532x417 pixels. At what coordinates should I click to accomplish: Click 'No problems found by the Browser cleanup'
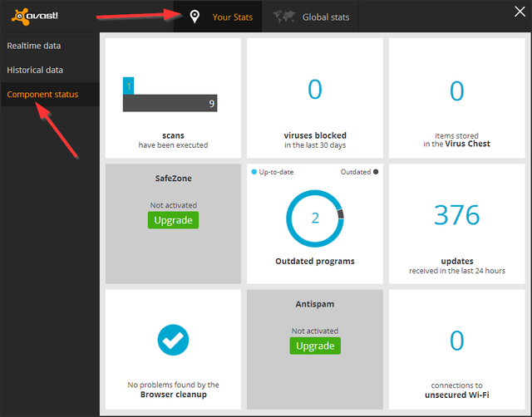point(173,390)
